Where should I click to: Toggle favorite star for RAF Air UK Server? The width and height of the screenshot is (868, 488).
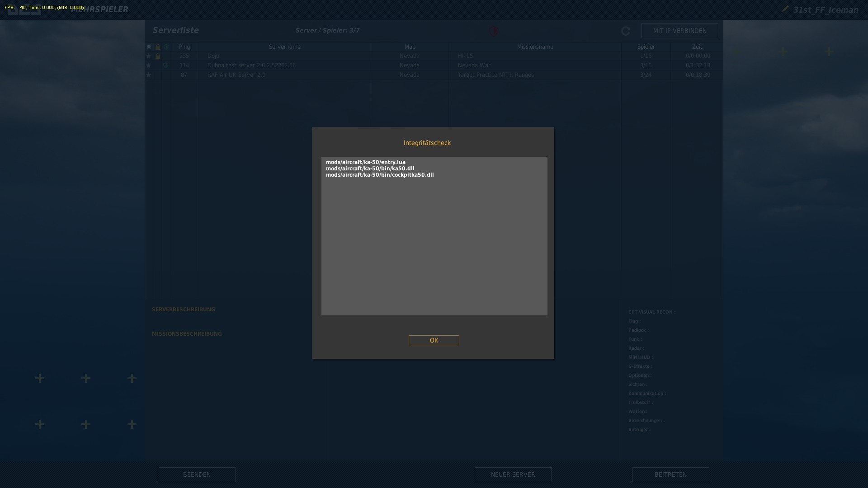tap(149, 75)
